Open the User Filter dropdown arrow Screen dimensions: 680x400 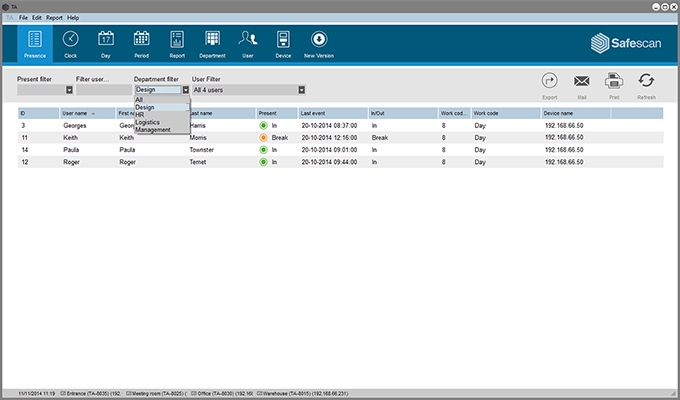point(299,90)
